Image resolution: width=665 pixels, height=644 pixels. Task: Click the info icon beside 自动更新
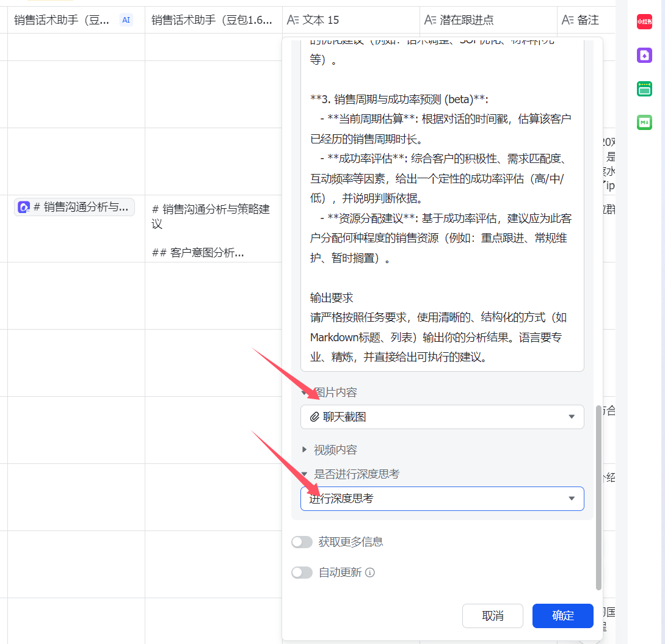pyautogui.click(x=370, y=573)
